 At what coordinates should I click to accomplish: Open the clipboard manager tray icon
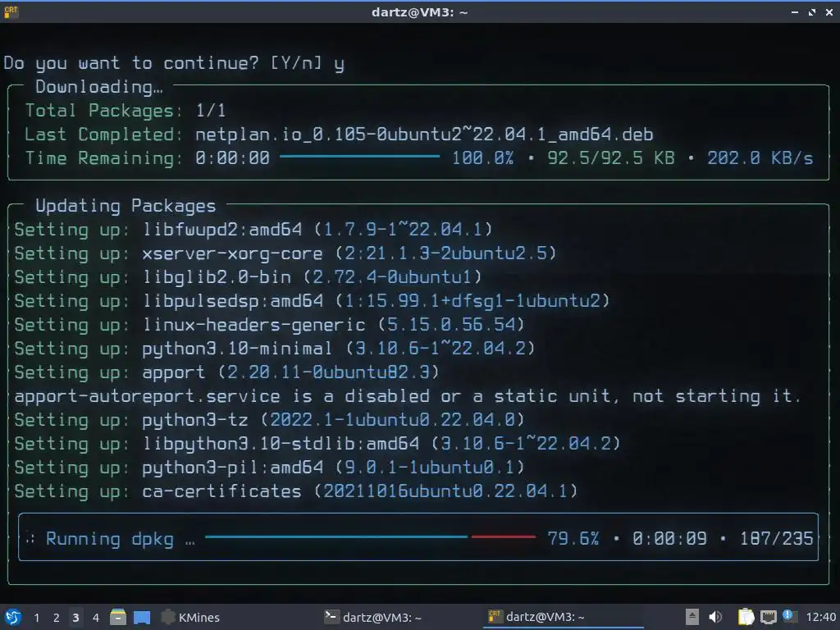click(x=746, y=617)
